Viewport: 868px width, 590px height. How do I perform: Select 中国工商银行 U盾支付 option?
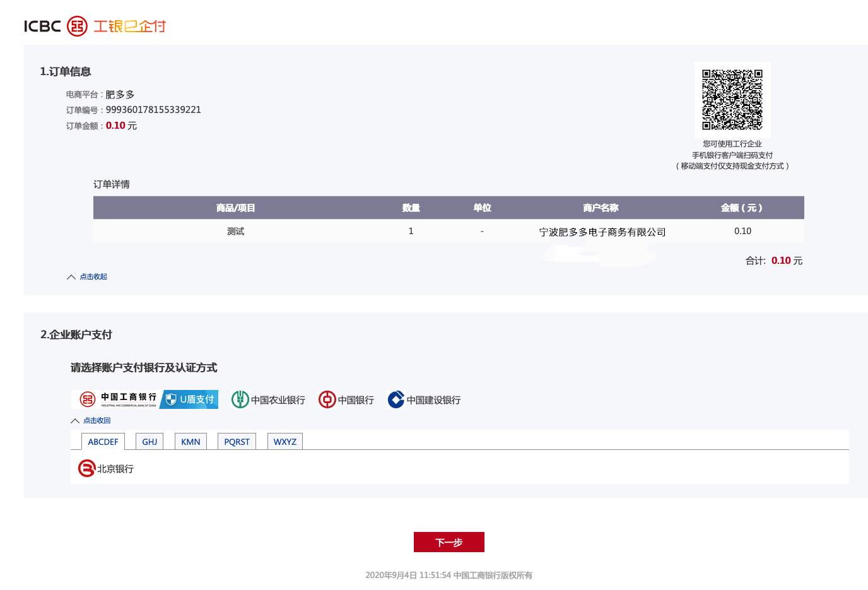coord(145,399)
